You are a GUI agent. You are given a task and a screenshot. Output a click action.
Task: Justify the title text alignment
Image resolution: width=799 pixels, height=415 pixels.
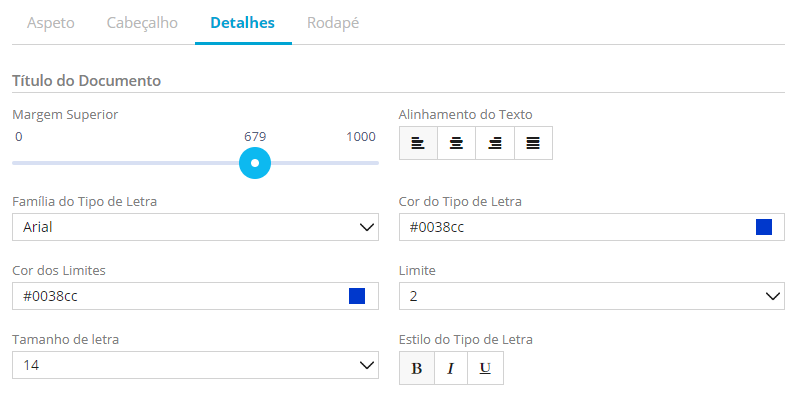pyautogui.click(x=533, y=143)
